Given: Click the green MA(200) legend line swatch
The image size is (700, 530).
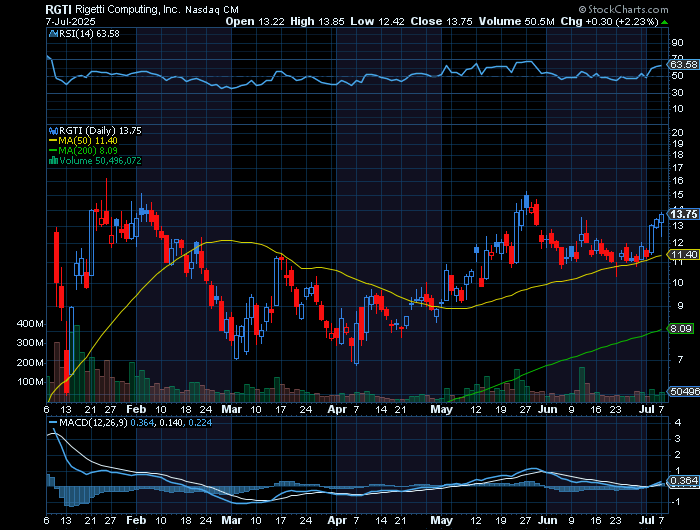Looking at the screenshot, I should [53, 150].
